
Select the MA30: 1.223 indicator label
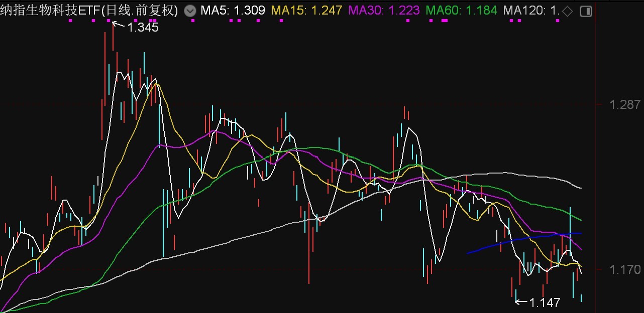pos(384,11)
